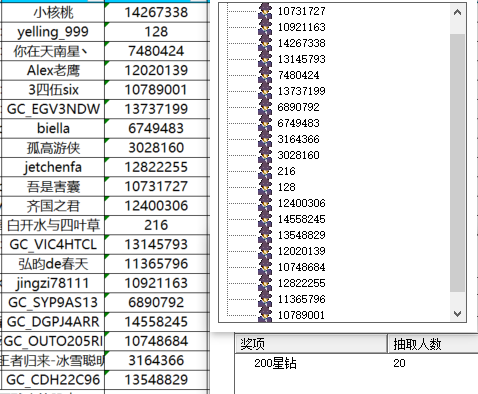Click the user icon beside 216 in list
The width and height of the screenshot is (478, 394).
pos(265,171)
